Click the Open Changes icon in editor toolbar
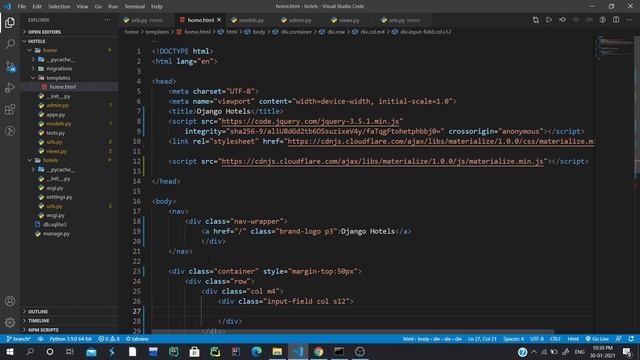The height and width of the screenshot is (360, 640). [536, 20]
